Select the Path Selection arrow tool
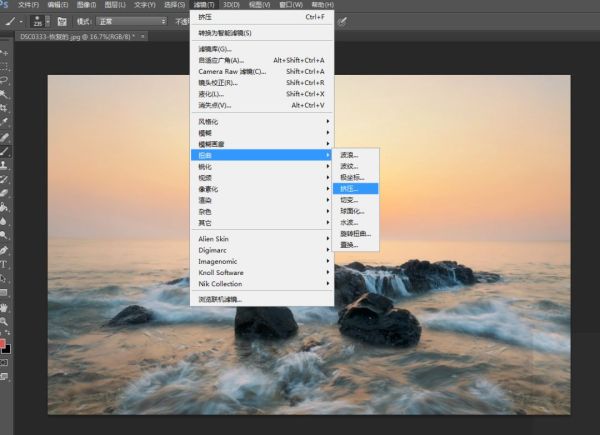 coord(4,279)
